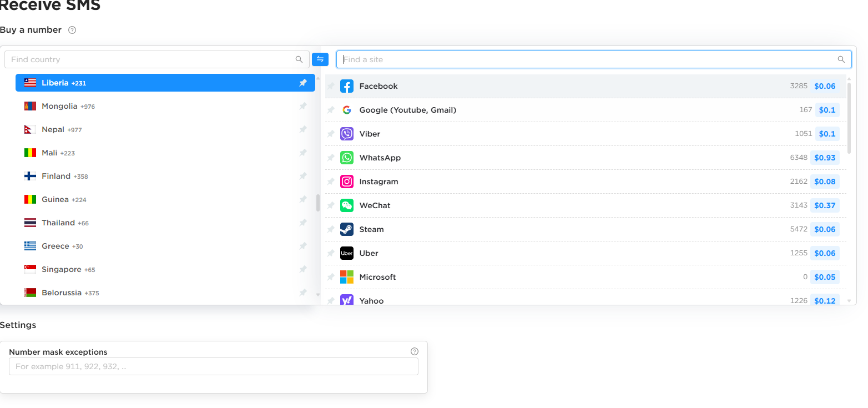Buy WhatsApp number for $0.93

pos(825,158)
